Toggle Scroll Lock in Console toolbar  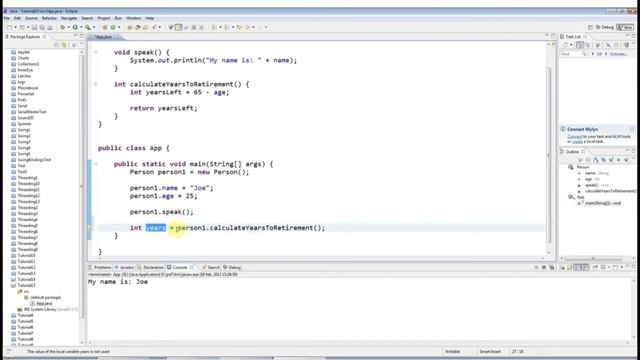(569, 267)
